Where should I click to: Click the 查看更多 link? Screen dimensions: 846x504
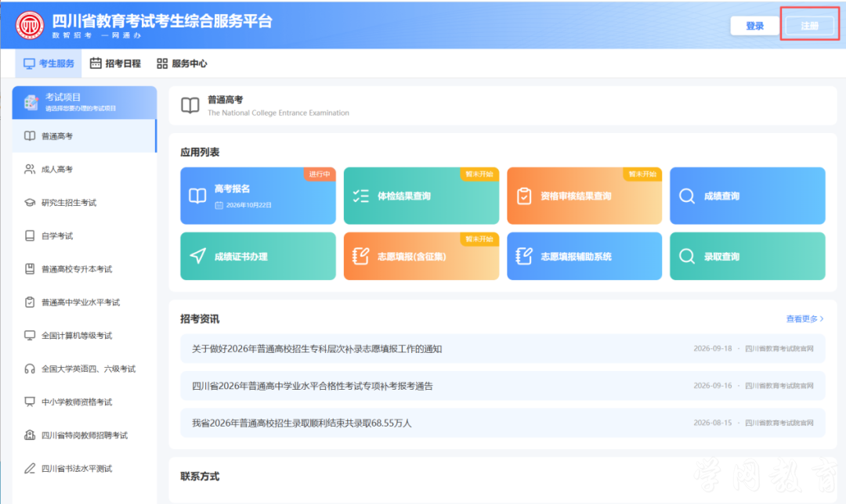[x=804, y=319]
